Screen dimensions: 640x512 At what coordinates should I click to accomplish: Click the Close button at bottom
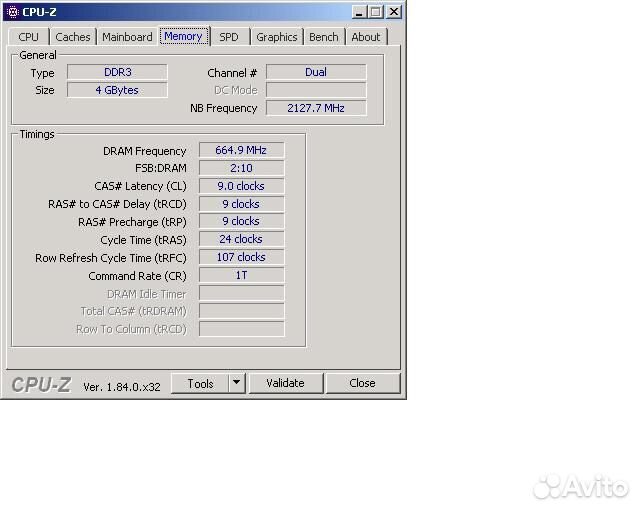(362, 383)
